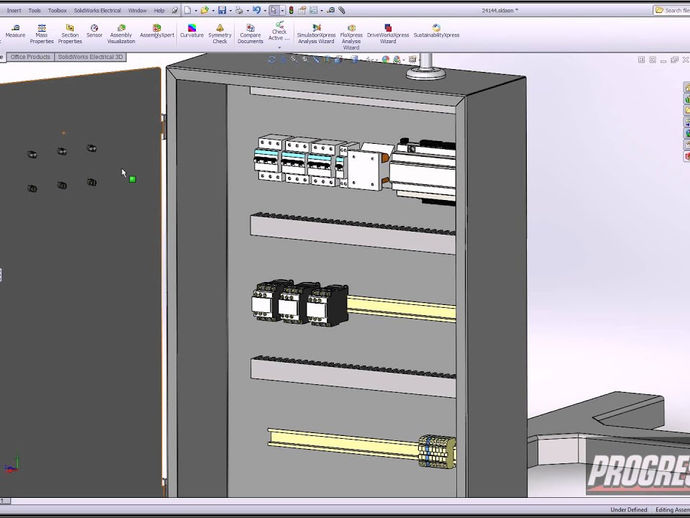Open the Measure tool
690x518 pixels.
coord(15,32)
